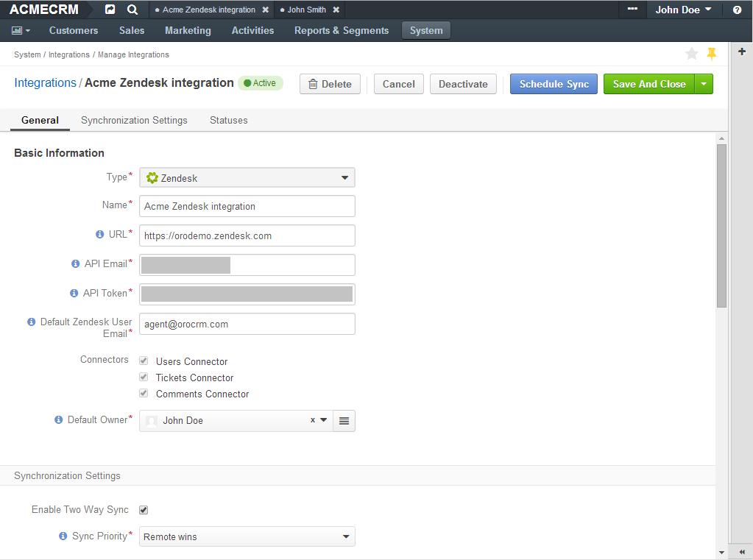753x560 pixels.
Task: Open the Type Zendesk dropdown
Action: click(x=247, y=177)
